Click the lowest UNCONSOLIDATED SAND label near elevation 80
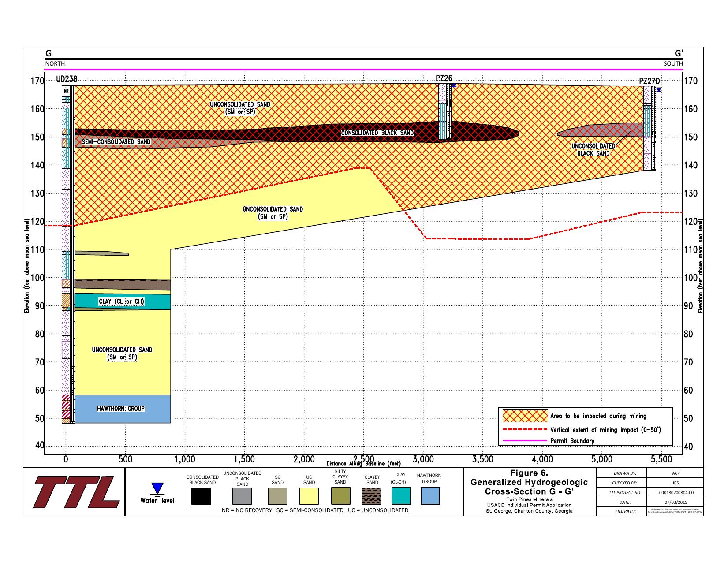This screenshot has width=728, height=562. pyautogui.click(x=122, y=354)
